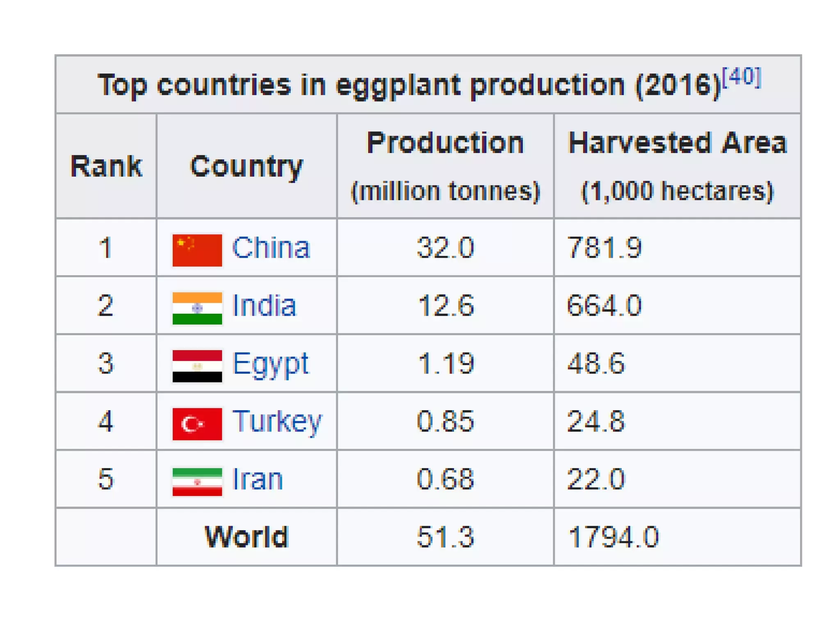
Task: Click the India flag icon
Action: coord(197,308)
